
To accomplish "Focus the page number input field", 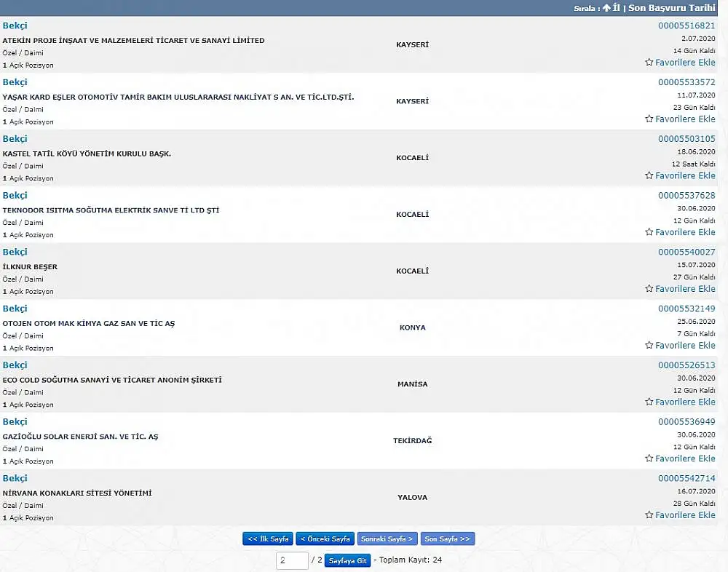I will (x=292, y=560).
